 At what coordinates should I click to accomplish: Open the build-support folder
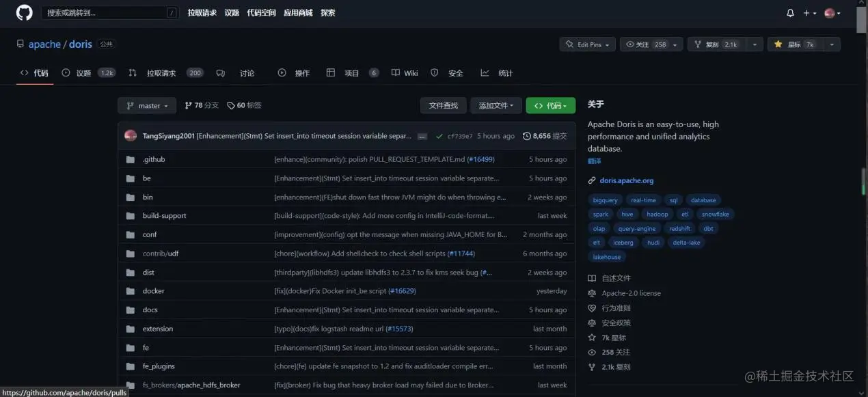click(164, 216)
